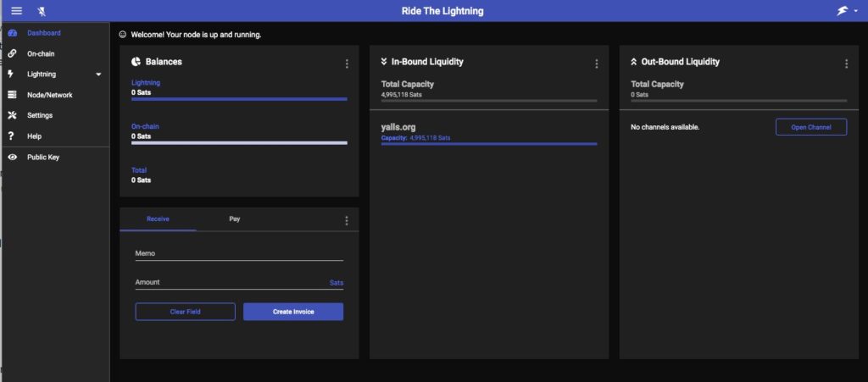Go to On-chain page

pyautogui.click(x=41, y=53)
